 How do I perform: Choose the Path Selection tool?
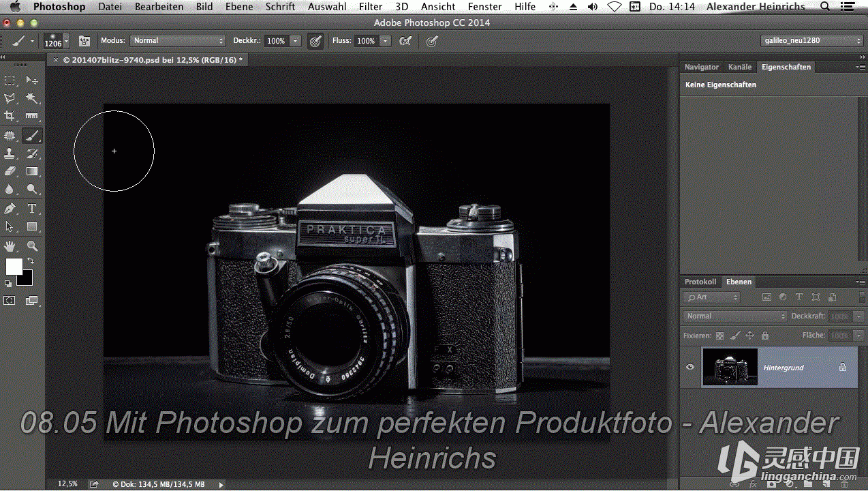pos(10,226)
